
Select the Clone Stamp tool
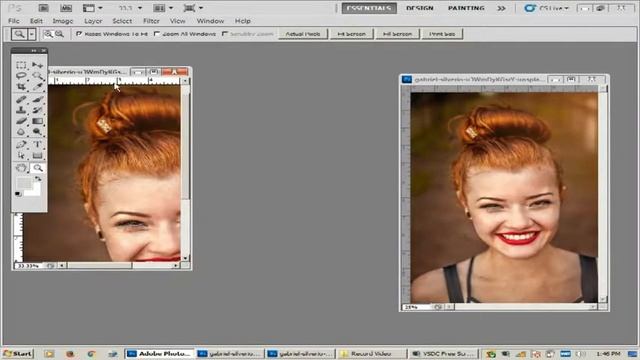(x=21, y=110)
